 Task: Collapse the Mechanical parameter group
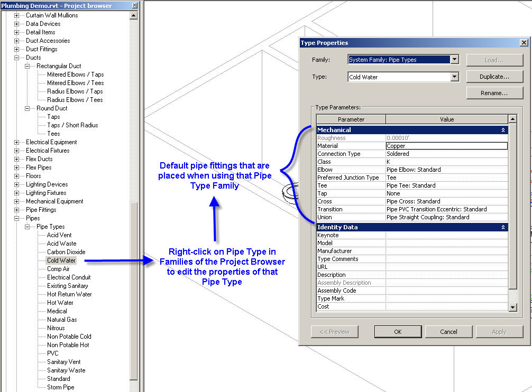pos(503,130)
